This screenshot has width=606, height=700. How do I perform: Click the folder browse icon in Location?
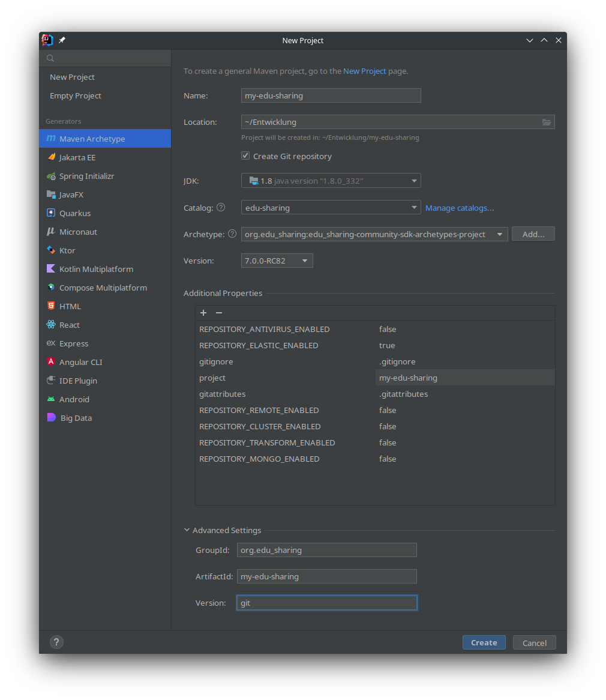tap(546, 122)
